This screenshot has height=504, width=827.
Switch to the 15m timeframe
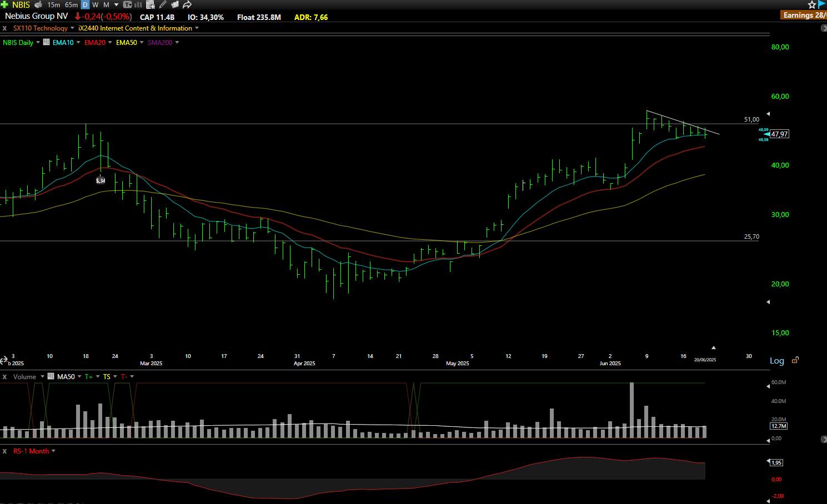click(54, 4)
